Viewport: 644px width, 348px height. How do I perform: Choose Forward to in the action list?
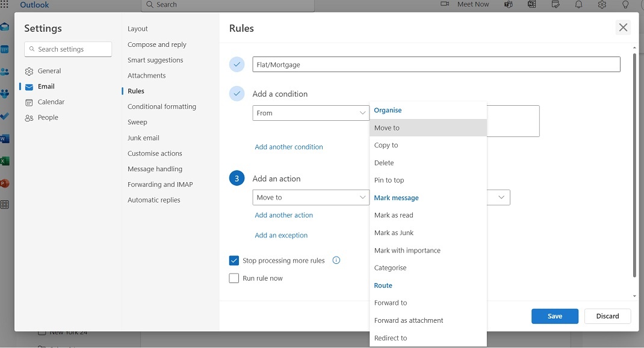click(391, 303)
